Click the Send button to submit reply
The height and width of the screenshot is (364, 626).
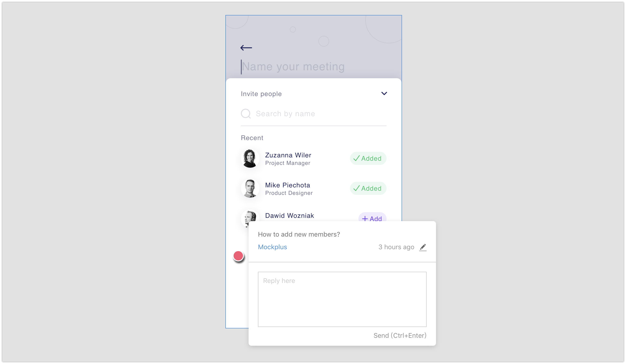coord(399,335)
